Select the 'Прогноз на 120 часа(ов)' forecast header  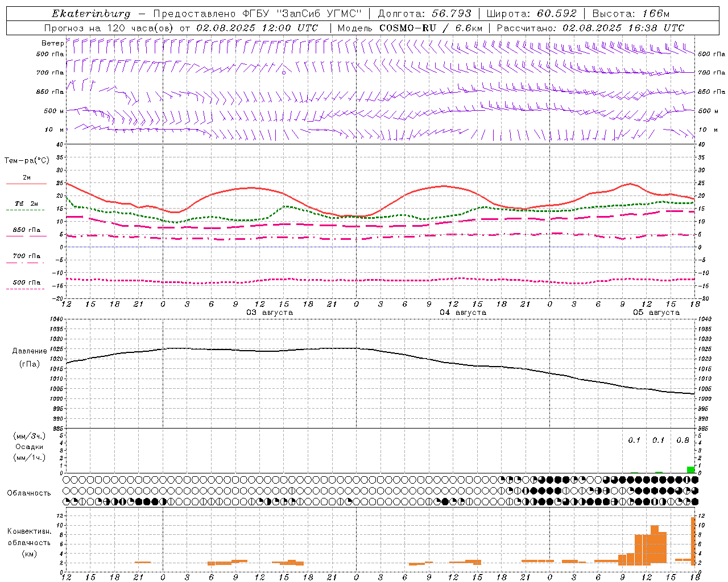point(109,28)
